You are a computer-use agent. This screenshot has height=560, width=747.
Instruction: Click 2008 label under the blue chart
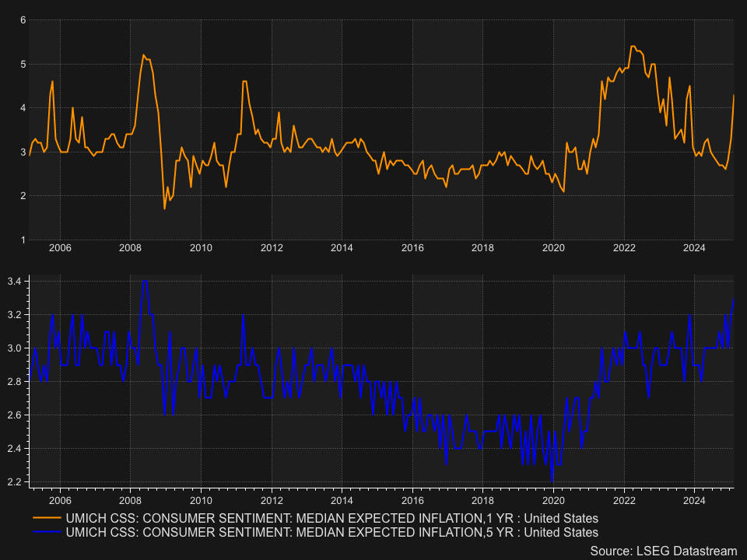(x=130, y=500)
